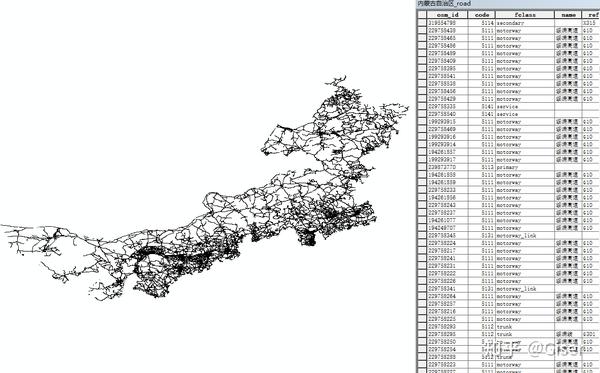Click the table's top-left corner selector cell
The image size is (600, 373).
coord(422,15)
